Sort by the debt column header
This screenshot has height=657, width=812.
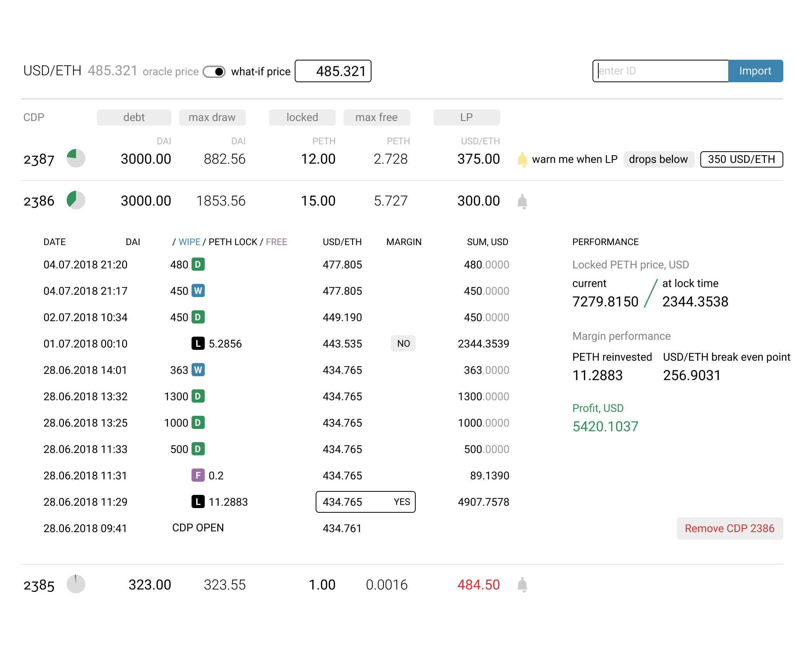coord(134,118)
